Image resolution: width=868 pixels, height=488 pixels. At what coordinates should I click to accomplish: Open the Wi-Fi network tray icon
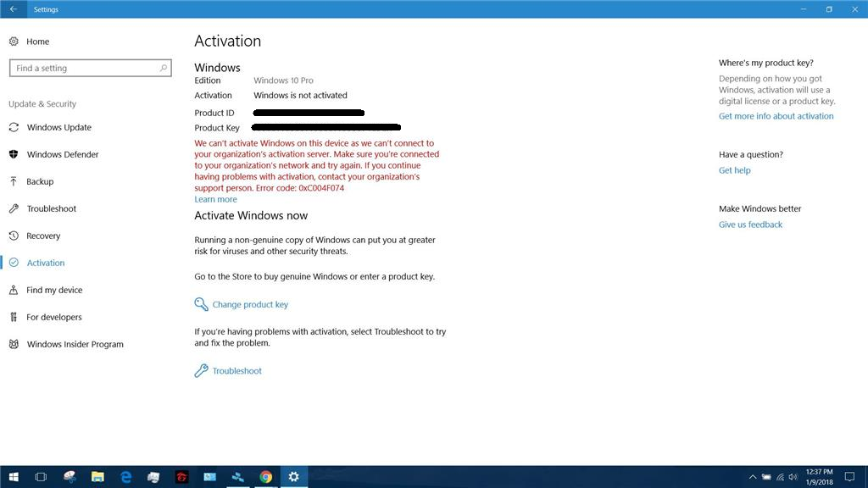780,477
